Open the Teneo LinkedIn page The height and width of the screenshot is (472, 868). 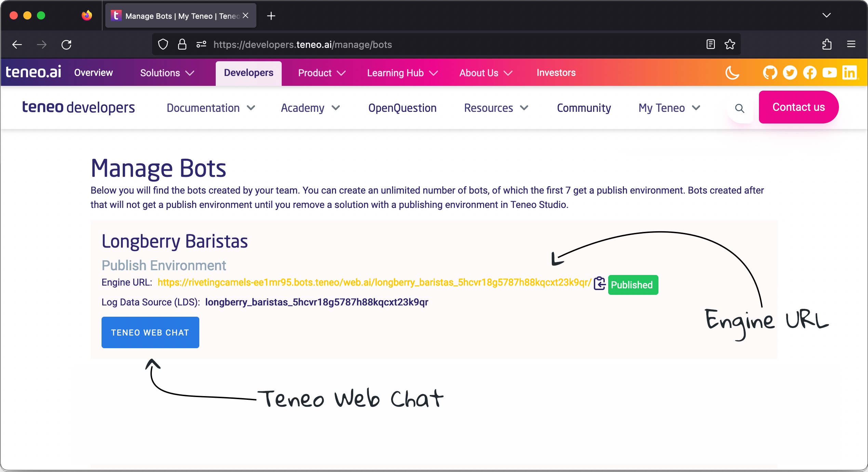pos(850,73)
